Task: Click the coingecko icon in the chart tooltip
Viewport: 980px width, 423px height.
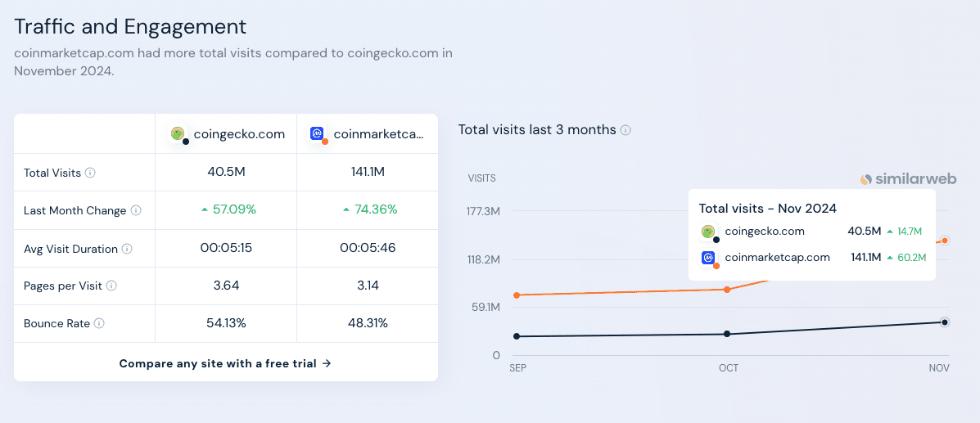Action: tap(709, 232)
